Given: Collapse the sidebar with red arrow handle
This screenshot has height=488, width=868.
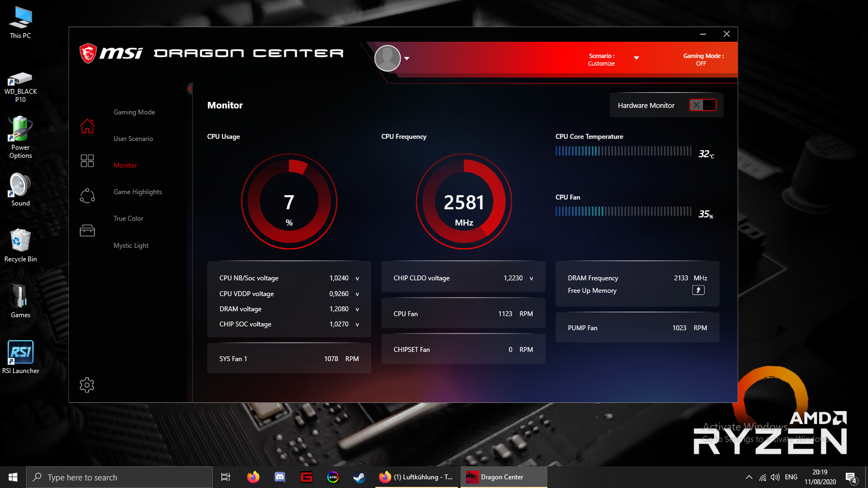Looking at the screenshot, I should (190, 88).
